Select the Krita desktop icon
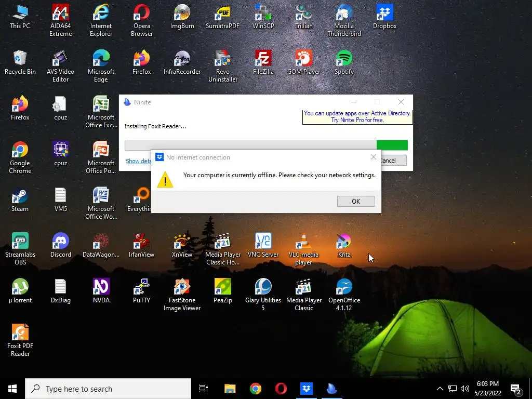The width and height of the screenshot is (532, 399). pos(344,245)
